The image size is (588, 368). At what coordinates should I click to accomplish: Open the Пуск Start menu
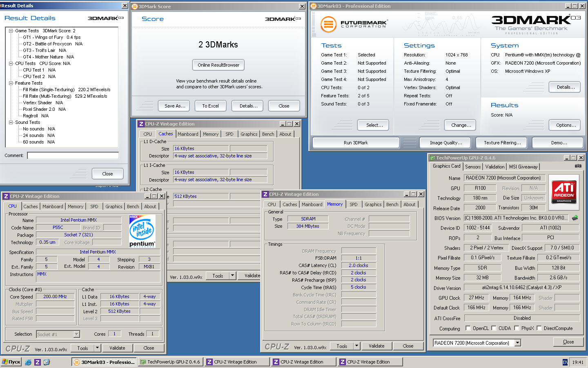[x=11, y=362]
